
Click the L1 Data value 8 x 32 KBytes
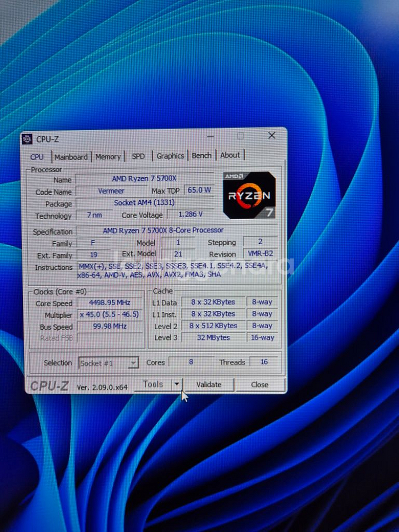pos(213,302)
